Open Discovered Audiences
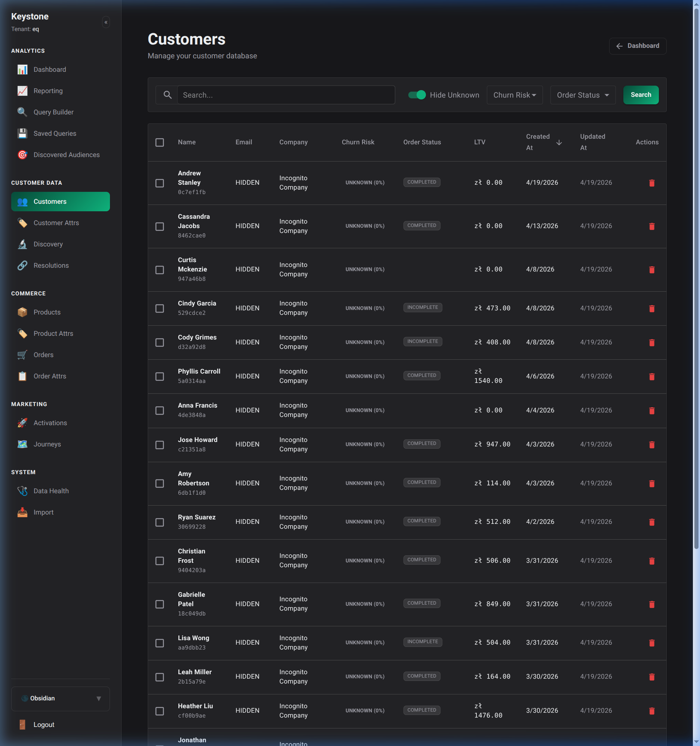The image size is (700, 746). 66,154
